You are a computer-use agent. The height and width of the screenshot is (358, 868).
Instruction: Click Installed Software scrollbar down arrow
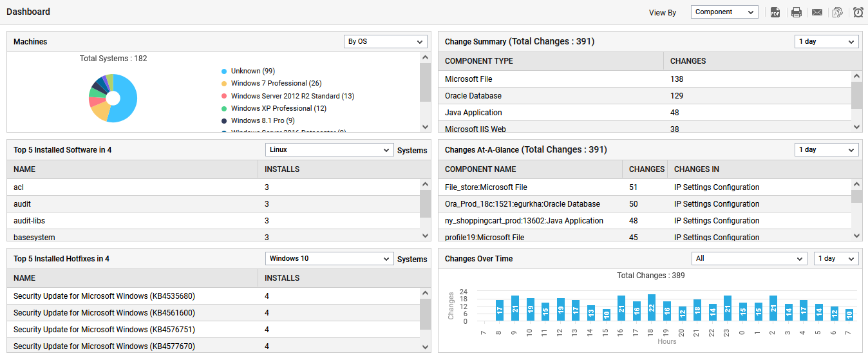click(x=425, y=236)
